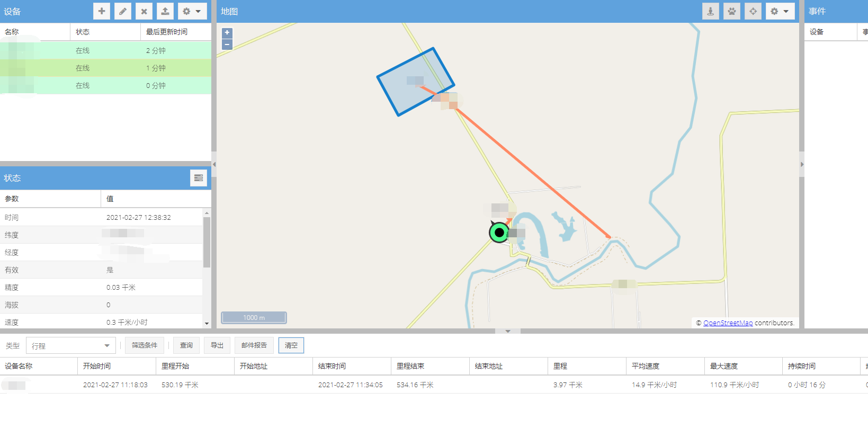The image size is (868, 446).
Task: Sort report by 最大速度 column
Action: click(744, 366)
